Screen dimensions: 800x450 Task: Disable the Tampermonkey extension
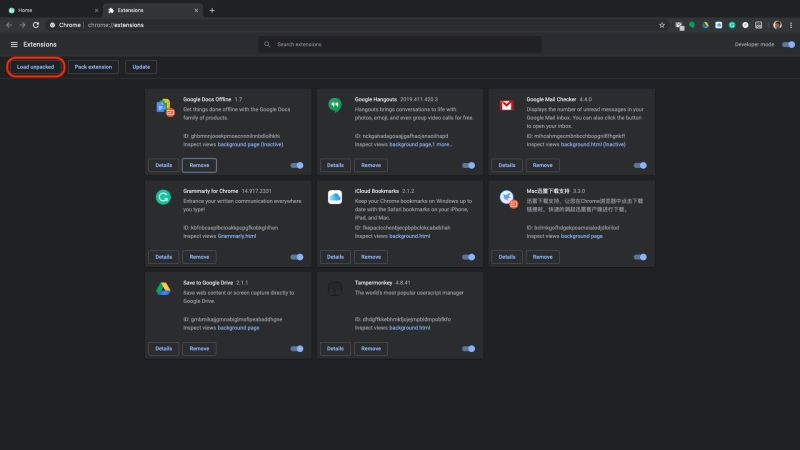coord(468,349)
